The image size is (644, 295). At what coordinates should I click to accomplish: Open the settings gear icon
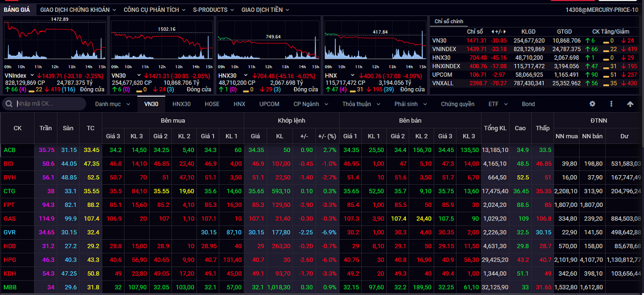pos(592,104)
